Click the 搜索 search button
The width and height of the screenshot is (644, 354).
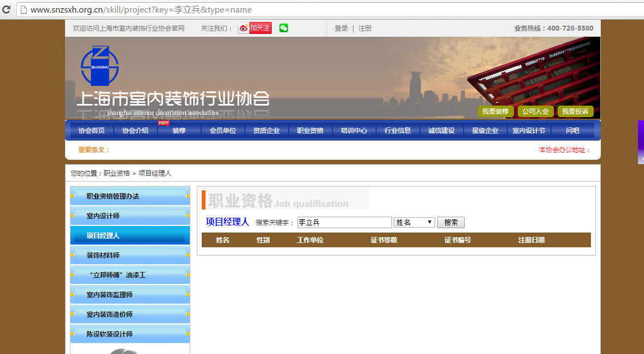click(450, 223)
